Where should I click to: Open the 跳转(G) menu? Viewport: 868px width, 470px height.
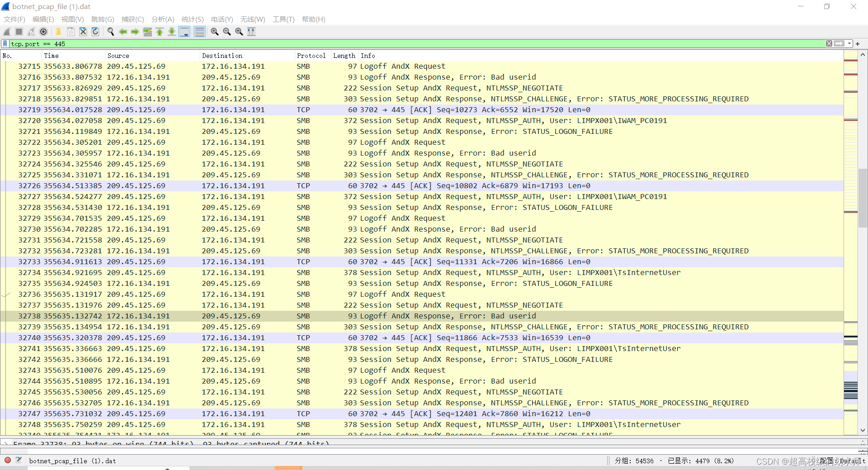point(103,19)
